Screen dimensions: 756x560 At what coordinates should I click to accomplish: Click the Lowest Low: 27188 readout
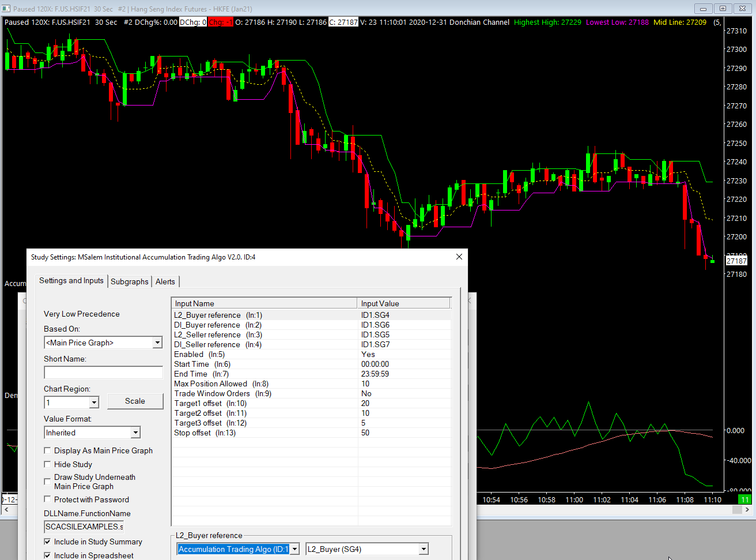point(617,22)
